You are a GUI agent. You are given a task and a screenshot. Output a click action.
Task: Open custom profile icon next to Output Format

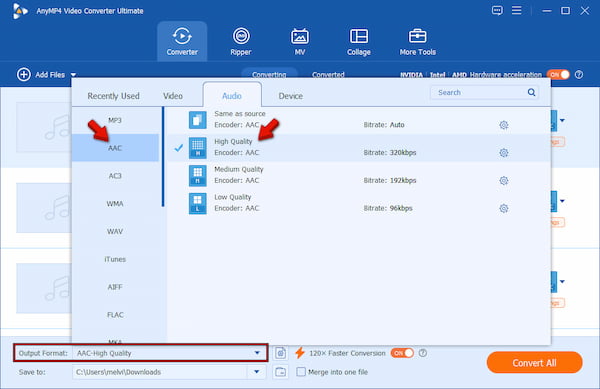tap(280, 353)
